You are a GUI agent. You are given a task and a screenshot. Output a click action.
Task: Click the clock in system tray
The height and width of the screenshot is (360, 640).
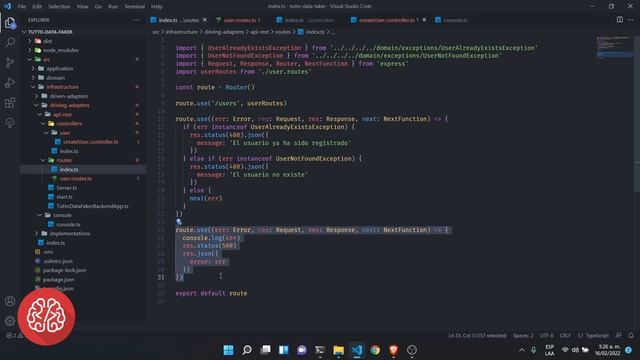[607, 350]
